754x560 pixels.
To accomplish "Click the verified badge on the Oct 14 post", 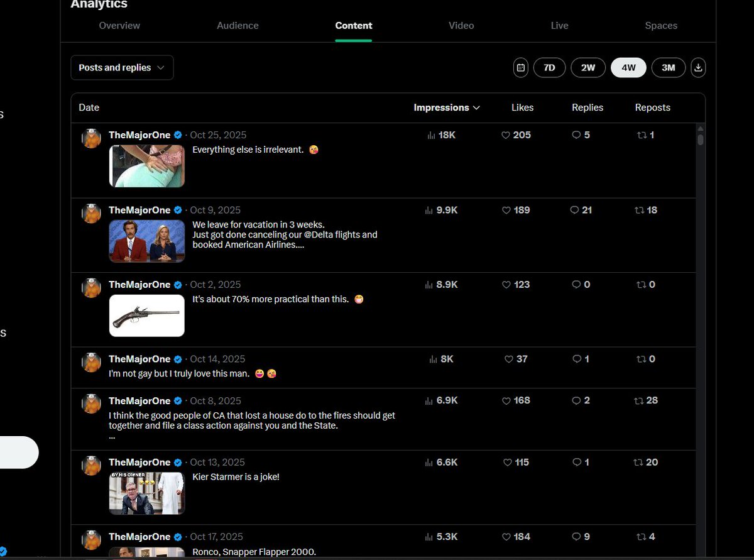I will [178, 359].
